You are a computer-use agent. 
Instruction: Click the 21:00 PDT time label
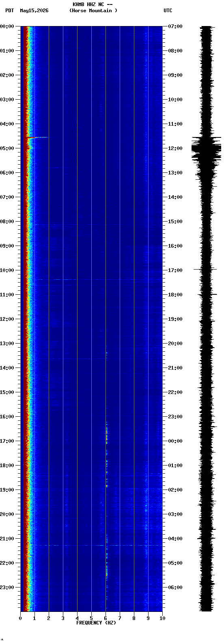[7, 539]
